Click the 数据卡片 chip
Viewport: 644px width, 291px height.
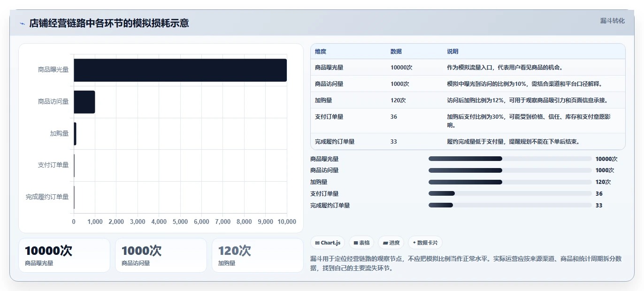[425, 243]
